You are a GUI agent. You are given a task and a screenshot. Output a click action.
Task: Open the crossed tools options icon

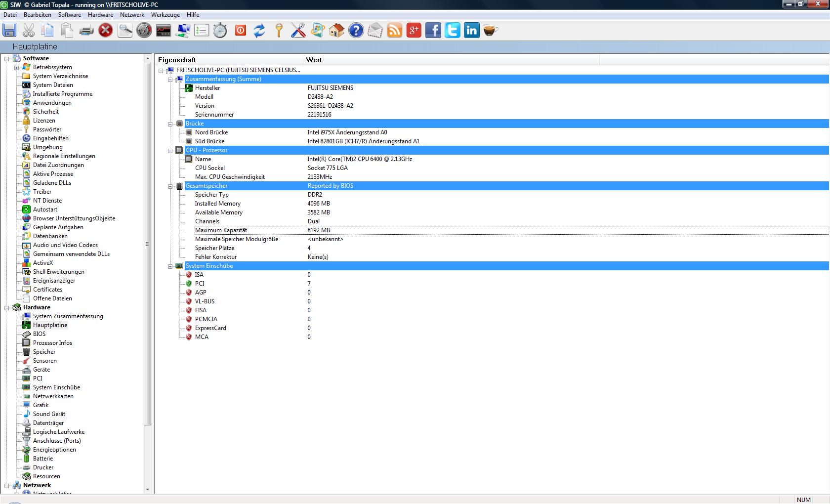click(298, 30)
